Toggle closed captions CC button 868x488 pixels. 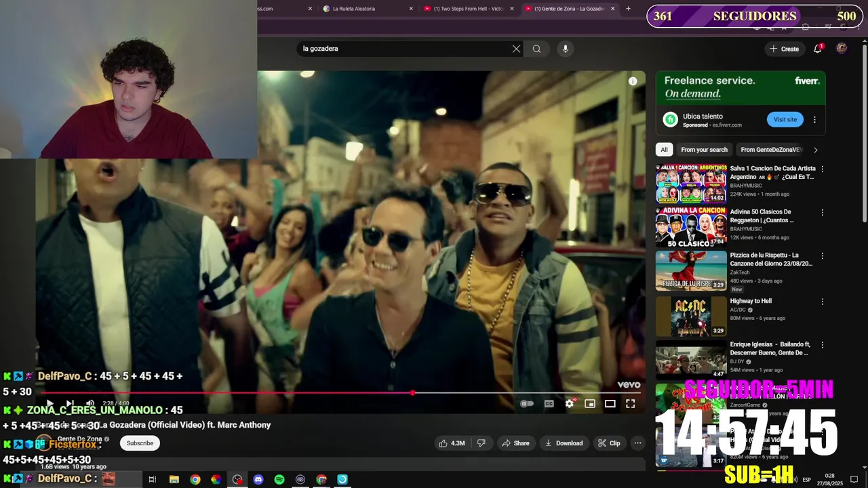click(549, 404)
